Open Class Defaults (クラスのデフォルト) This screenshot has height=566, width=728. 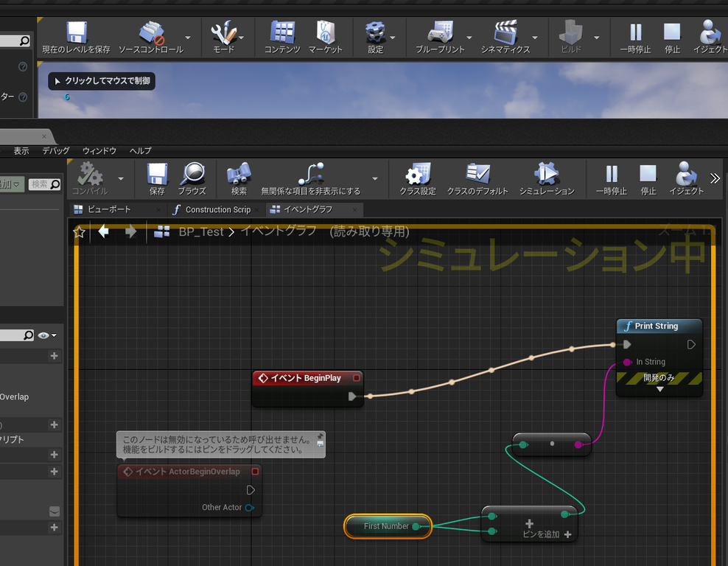coord(477,179)
